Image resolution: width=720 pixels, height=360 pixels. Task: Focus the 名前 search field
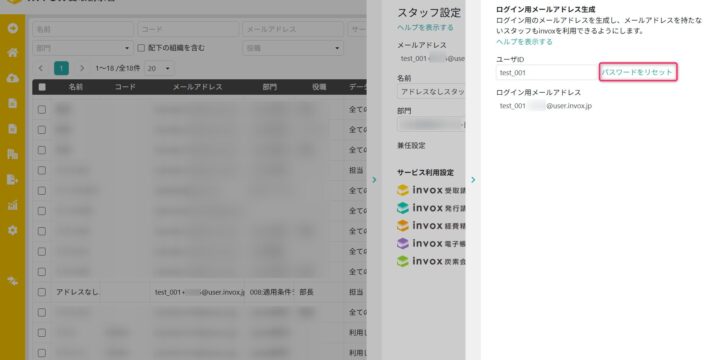click(83, 29)
